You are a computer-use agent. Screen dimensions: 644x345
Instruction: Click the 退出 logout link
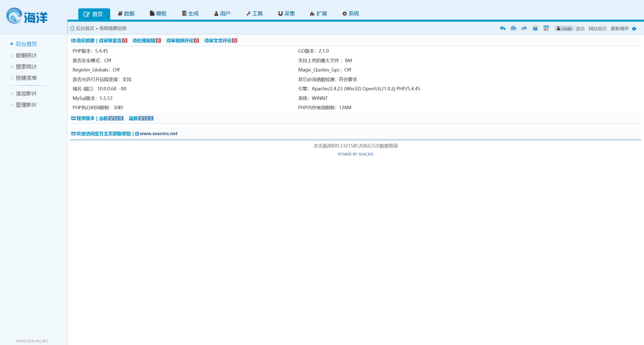click(580, 29)
